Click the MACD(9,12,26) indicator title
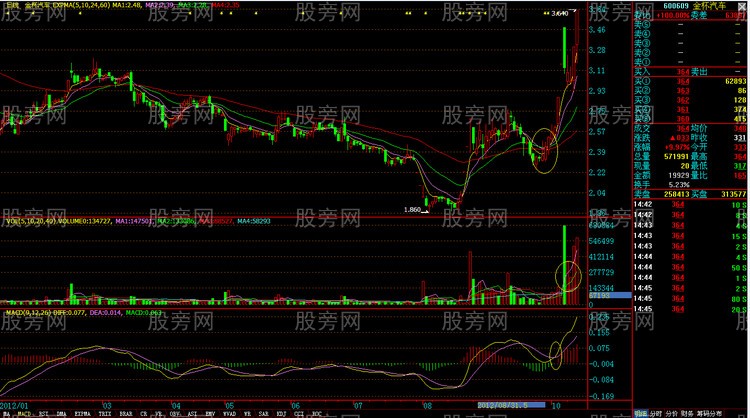The image size is (750, 418). click(28, 312)
